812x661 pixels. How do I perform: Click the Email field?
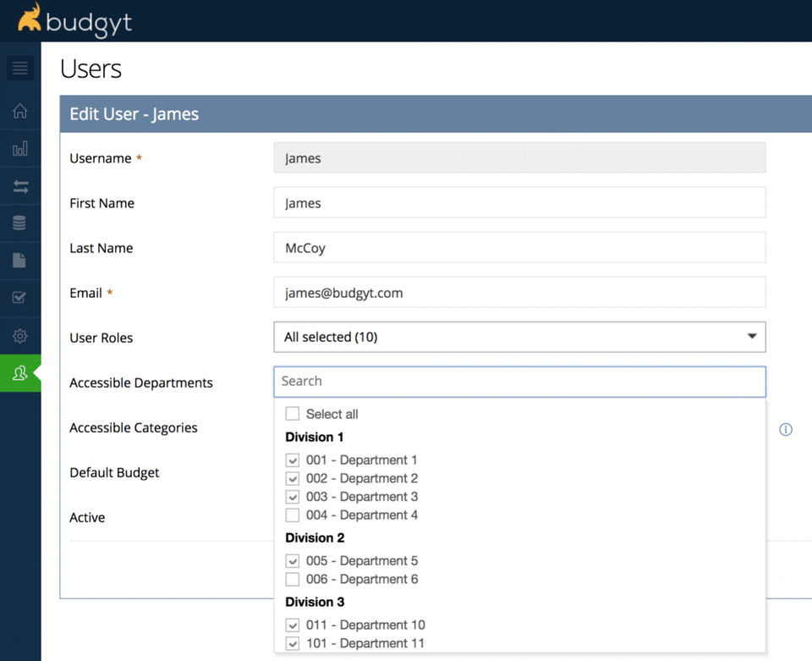click(x=519, y=292)
